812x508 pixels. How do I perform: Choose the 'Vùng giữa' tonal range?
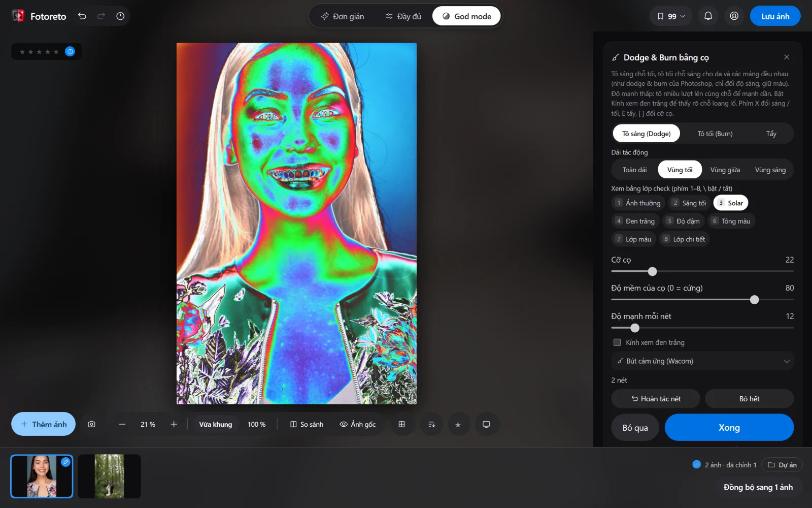(725, 170)
